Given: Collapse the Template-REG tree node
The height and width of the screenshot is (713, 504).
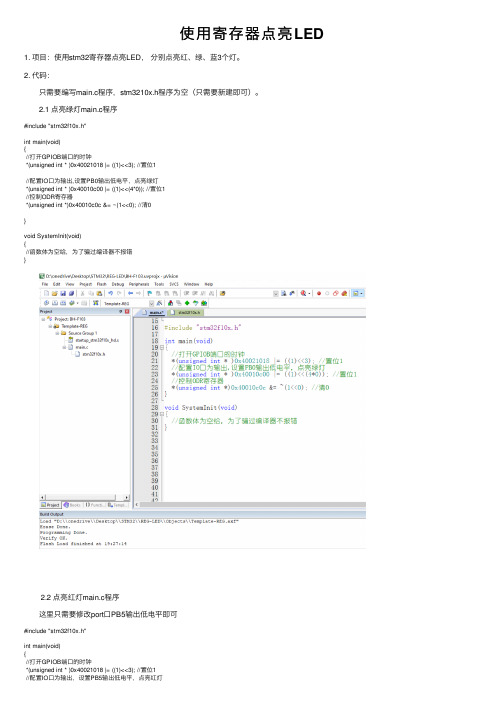Looking at the screenshot, I should pyautogui.click(x=50, y=326).
